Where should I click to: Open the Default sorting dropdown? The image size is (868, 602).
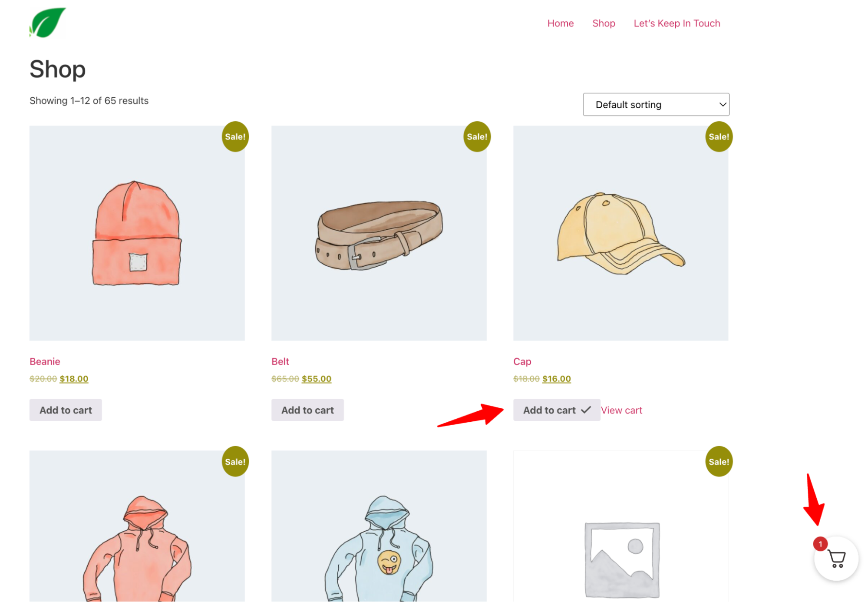[656, 105]
